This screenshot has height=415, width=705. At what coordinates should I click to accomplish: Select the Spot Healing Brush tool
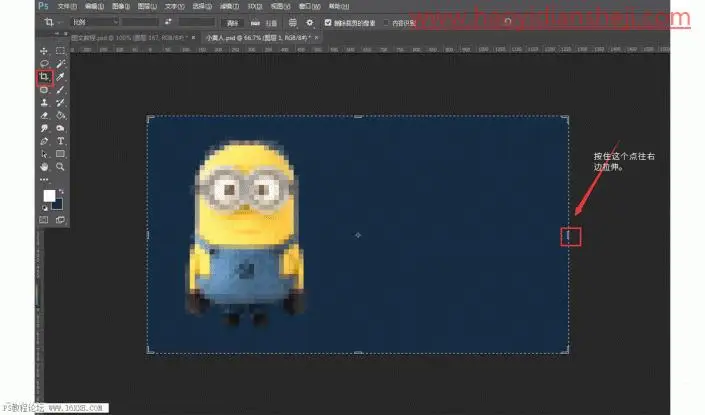coord(44,90)
